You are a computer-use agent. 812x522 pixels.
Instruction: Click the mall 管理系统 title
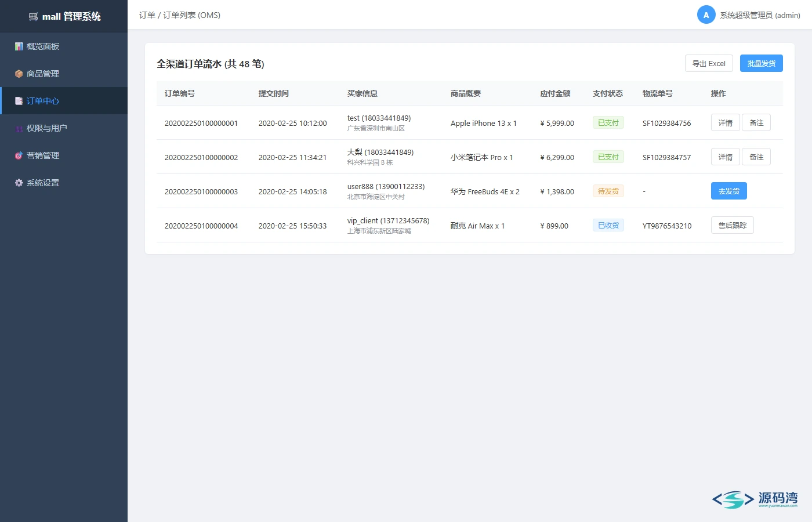pos(71,17)
